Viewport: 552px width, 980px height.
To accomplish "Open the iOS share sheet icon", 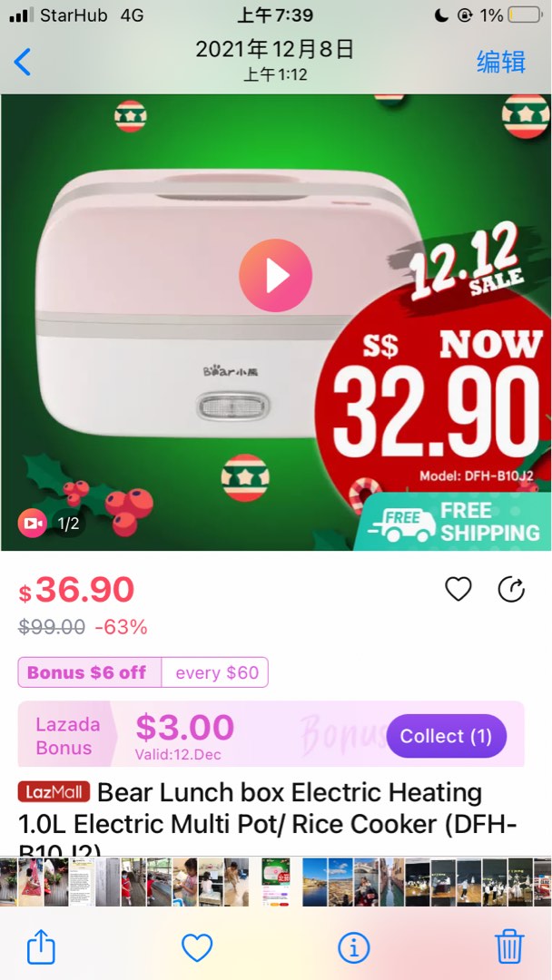I will (41, 946).
